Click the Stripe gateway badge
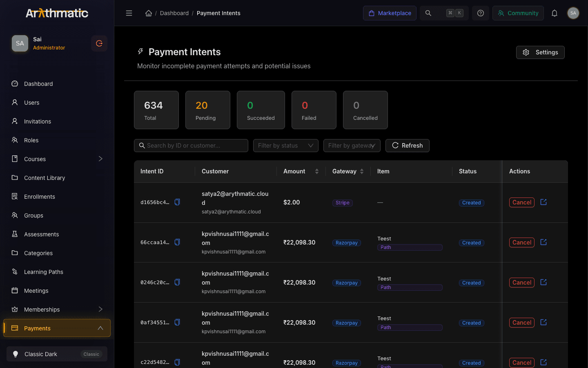588x368 pixels. click(x=343, y=203)
